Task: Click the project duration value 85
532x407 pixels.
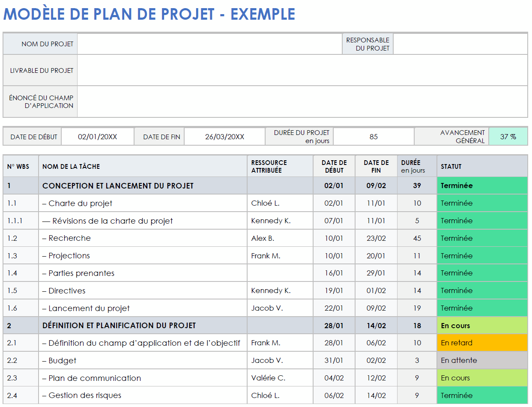Action: pos(373,136)
